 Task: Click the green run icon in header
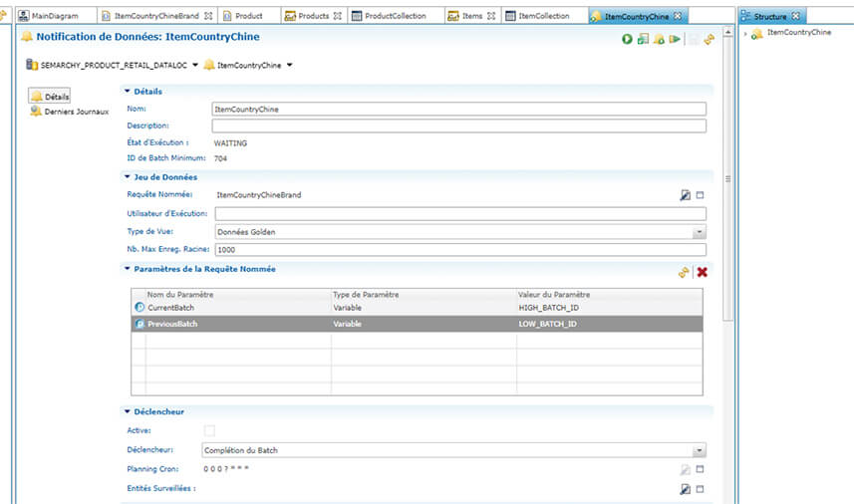pos(627,39)
